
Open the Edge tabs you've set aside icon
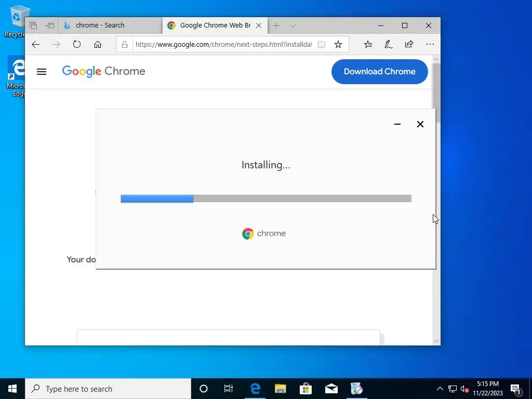point(33,25)
